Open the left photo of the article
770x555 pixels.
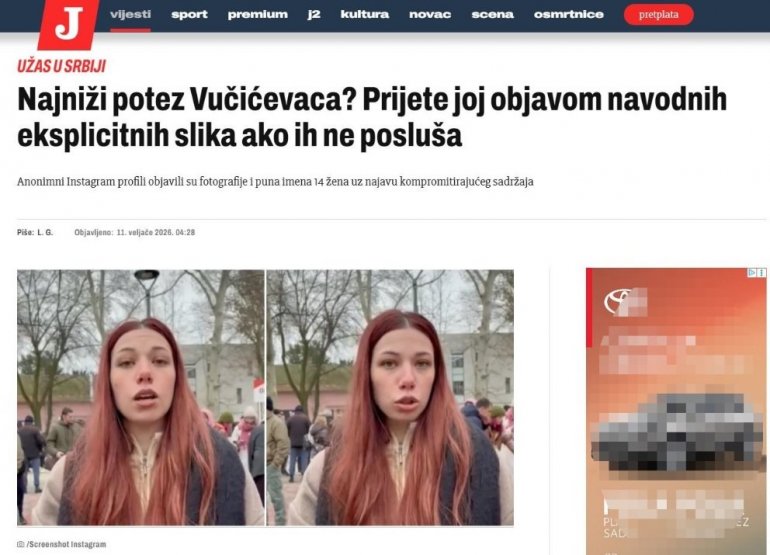[x=140, y=397]
